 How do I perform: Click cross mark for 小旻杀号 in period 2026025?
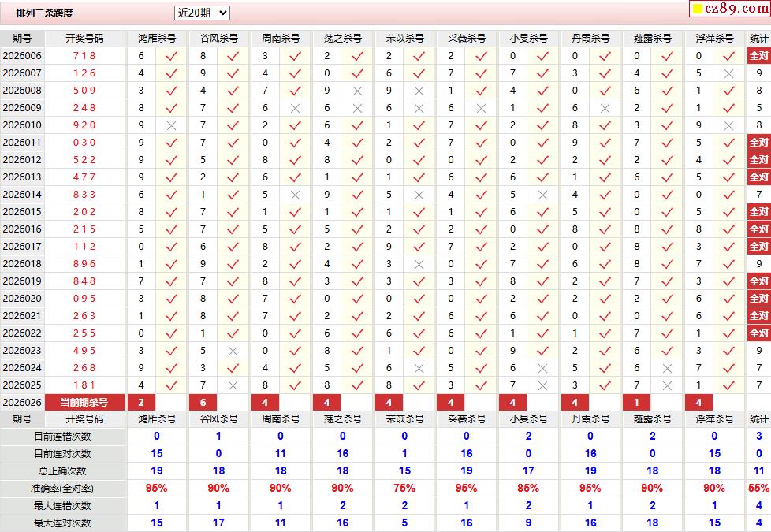pyautogui.click(x=543, y=385)
